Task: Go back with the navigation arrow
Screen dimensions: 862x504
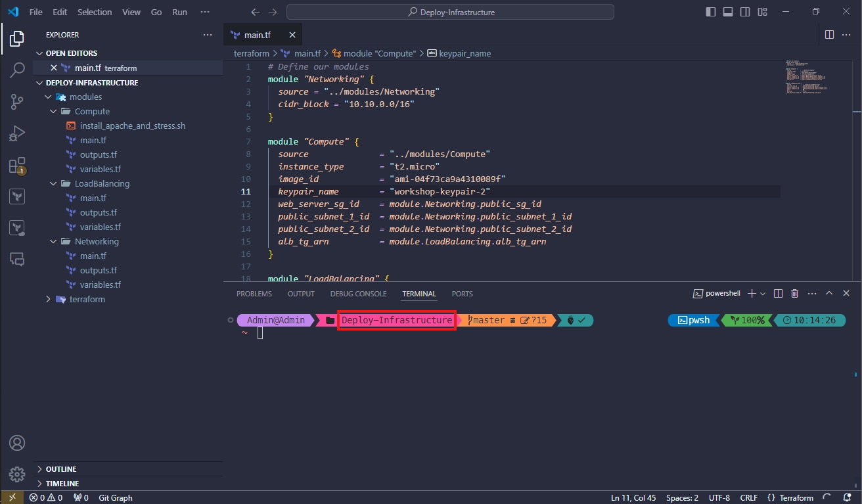Action: point(256,12)
